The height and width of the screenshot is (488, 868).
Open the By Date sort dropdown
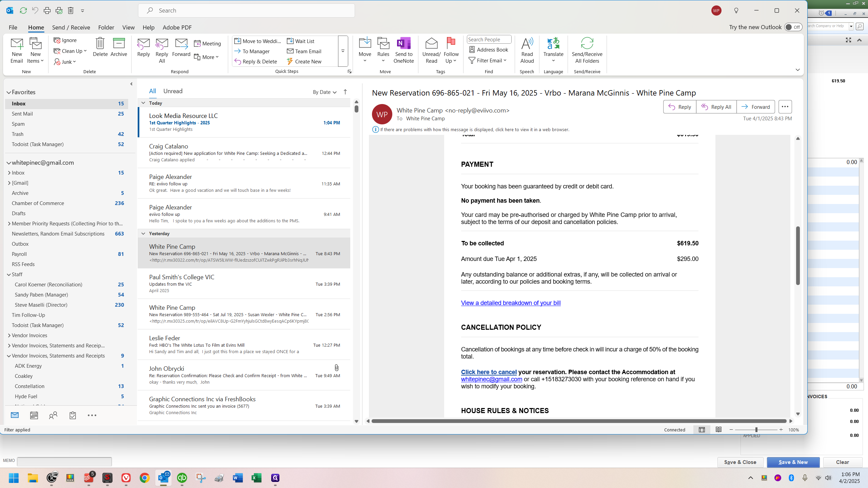click(x=324, y=92)
